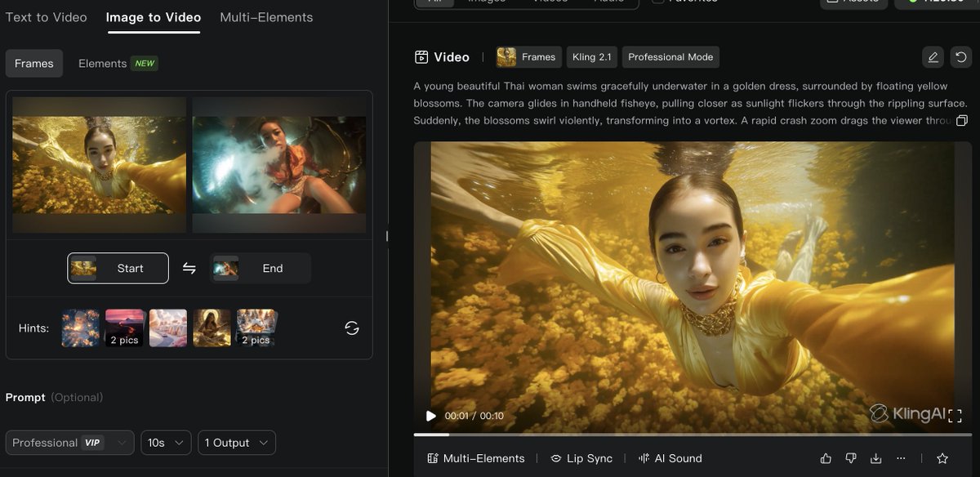Viewport: 980px width, 477px height.
Task: Choose the pink pastel hint thumbnail
Action: (168, 328)
